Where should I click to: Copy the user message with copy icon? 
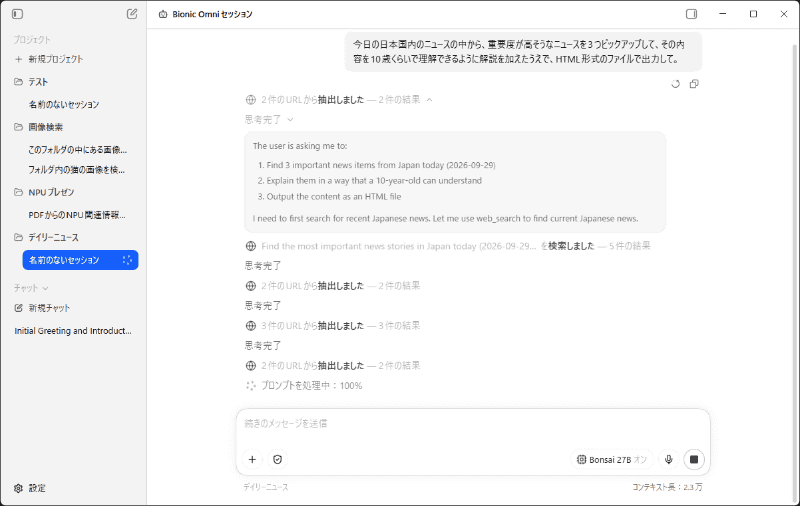click(694, 84)
